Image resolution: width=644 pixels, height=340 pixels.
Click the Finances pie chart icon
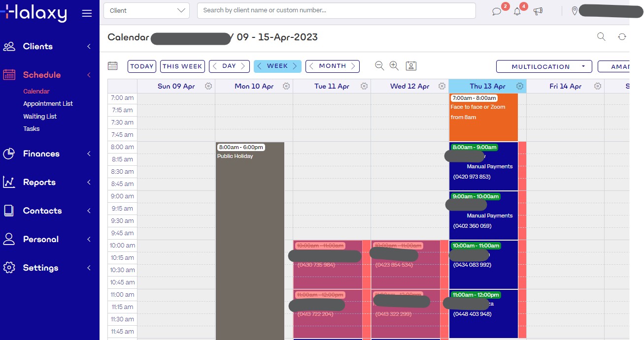9,154
